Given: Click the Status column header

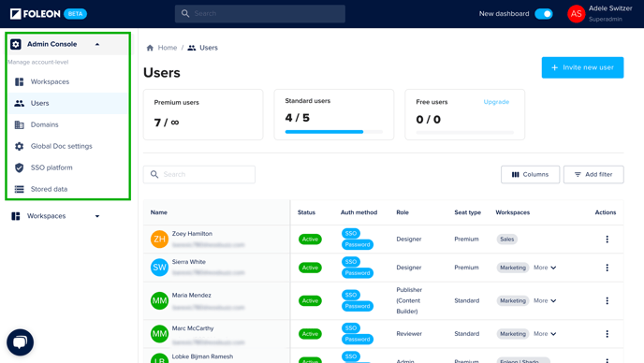Looking at the screenshot, I should click(x=306, y=212).
